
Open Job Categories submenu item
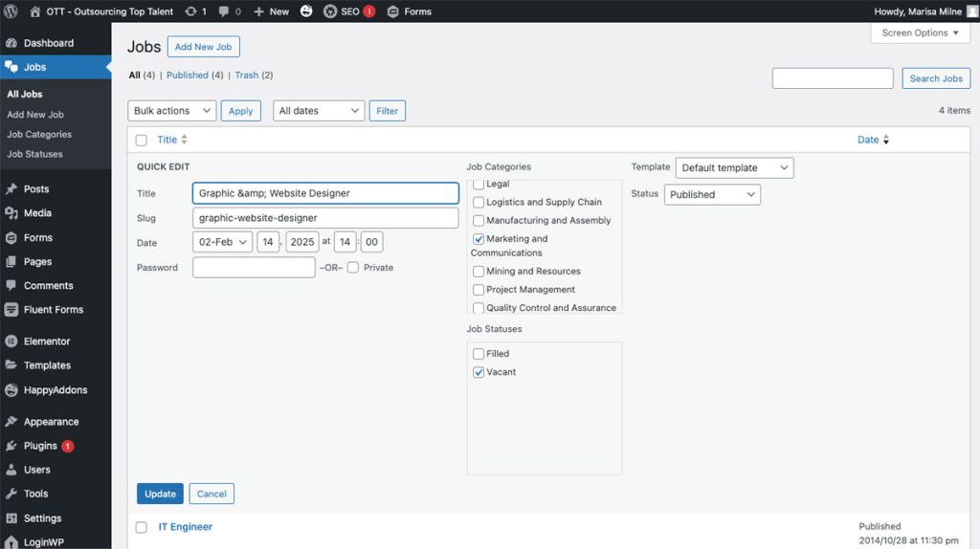coord(39,135)
